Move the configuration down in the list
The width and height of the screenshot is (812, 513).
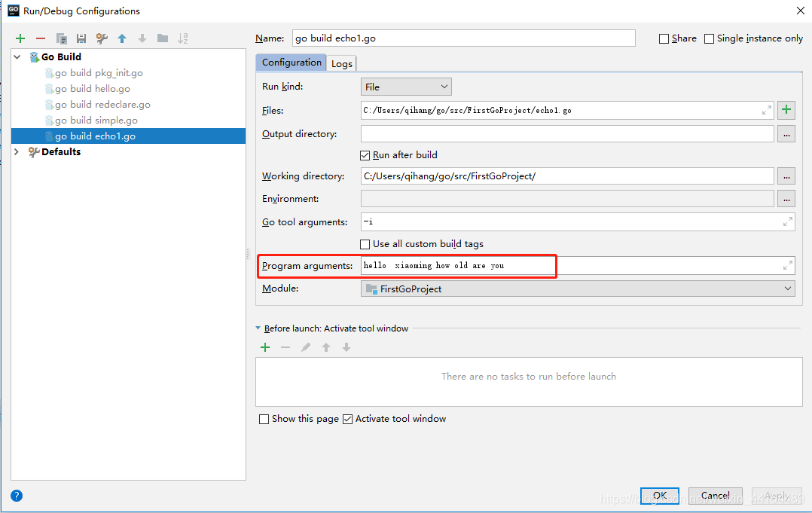[142, 38]
